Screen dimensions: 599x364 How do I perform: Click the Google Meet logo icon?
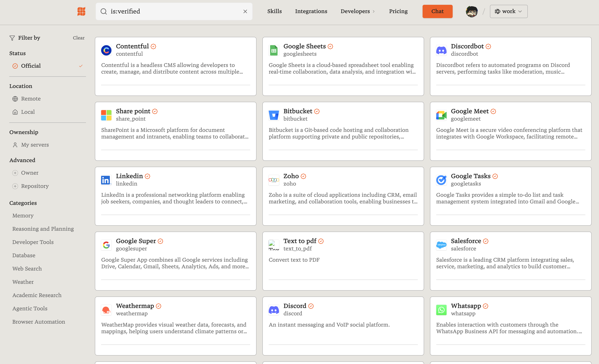coord(441,115)
